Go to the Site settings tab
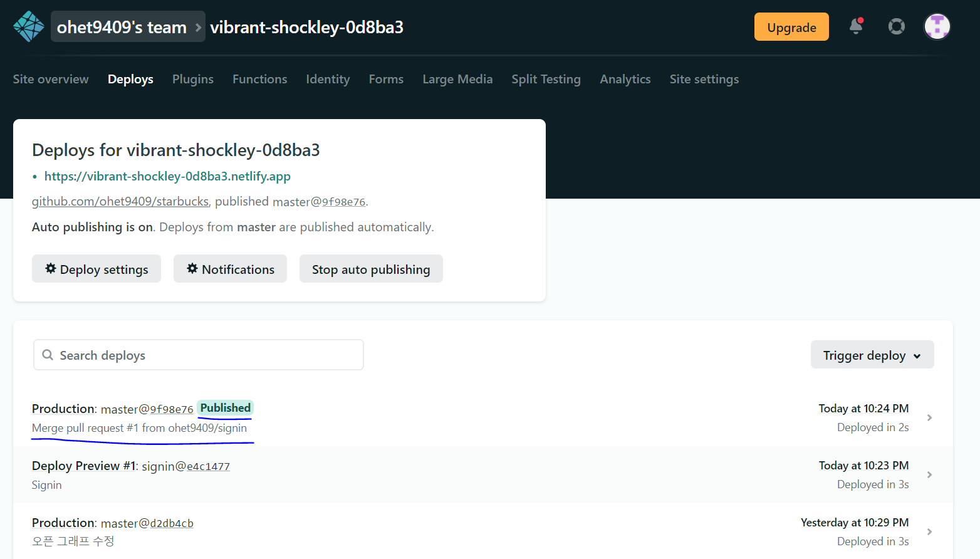The width and height of the screenshot is (980, 559). click(x=704, y=79)
